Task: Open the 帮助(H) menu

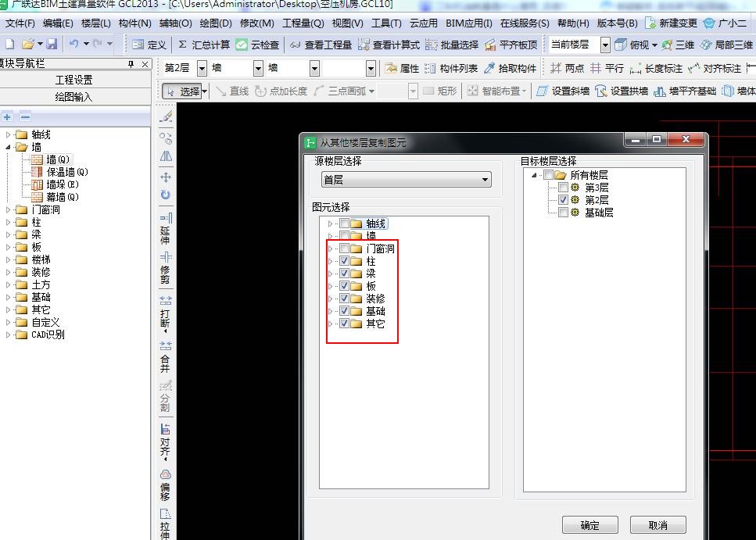Action: point(573,23)
